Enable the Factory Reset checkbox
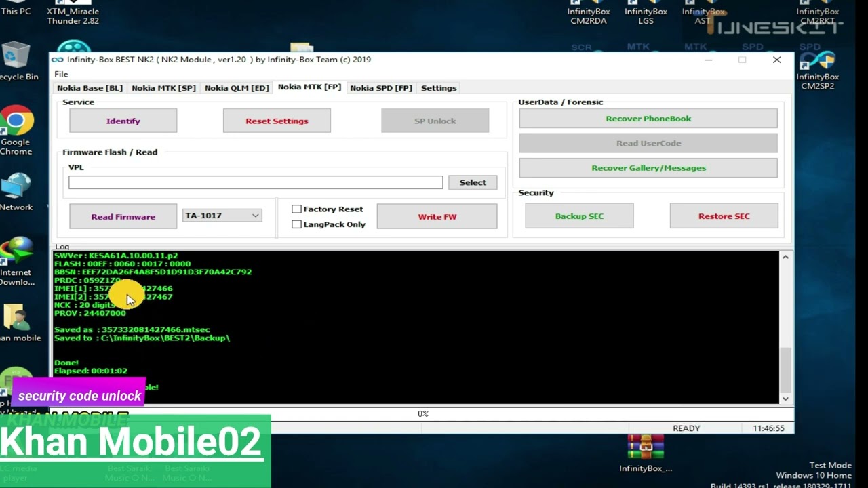 [x=296, y=209]
